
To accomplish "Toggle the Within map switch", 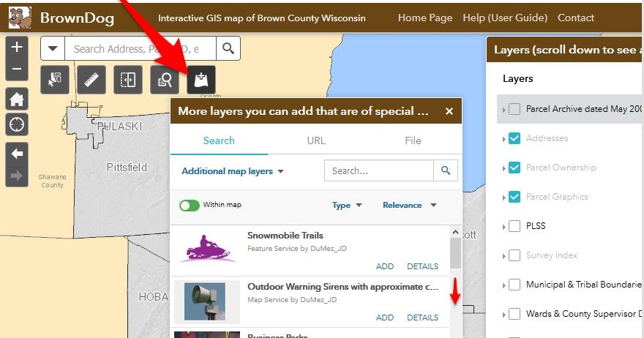I will point(190,205).
